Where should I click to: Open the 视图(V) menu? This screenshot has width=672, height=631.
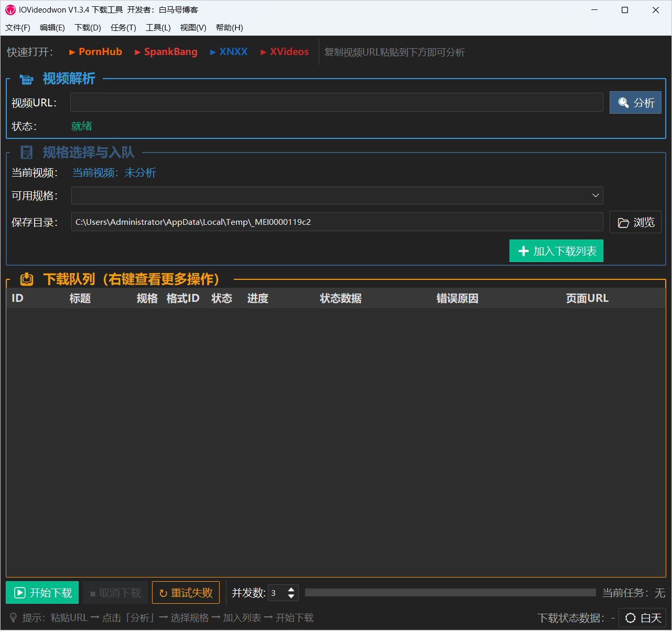coord(193,28)
